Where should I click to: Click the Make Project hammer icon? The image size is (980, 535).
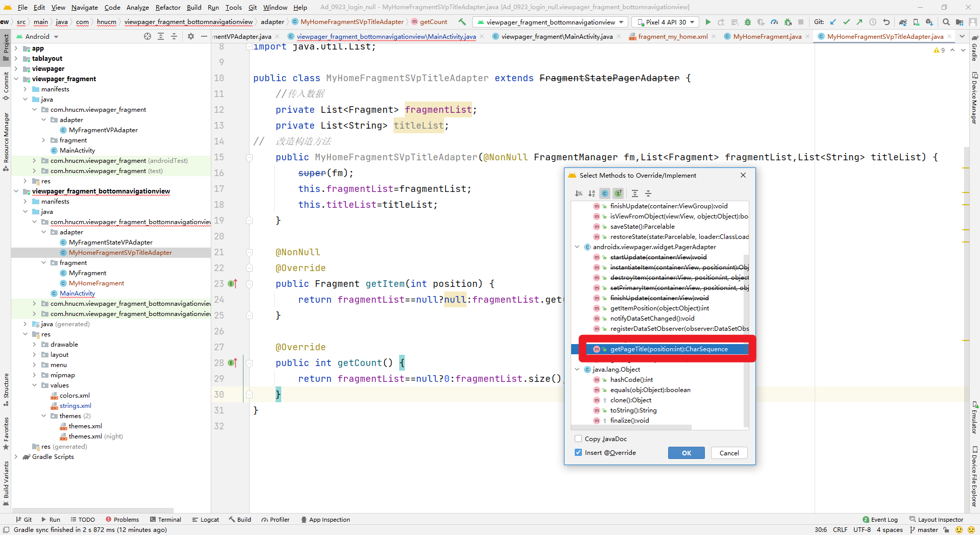462,22
